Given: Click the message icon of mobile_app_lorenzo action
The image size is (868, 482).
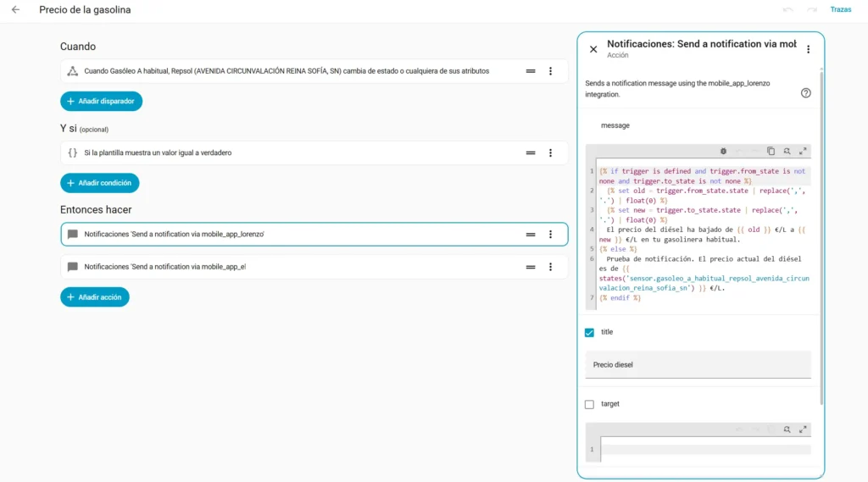Looking at the screenshot, I should pos(73,234).
